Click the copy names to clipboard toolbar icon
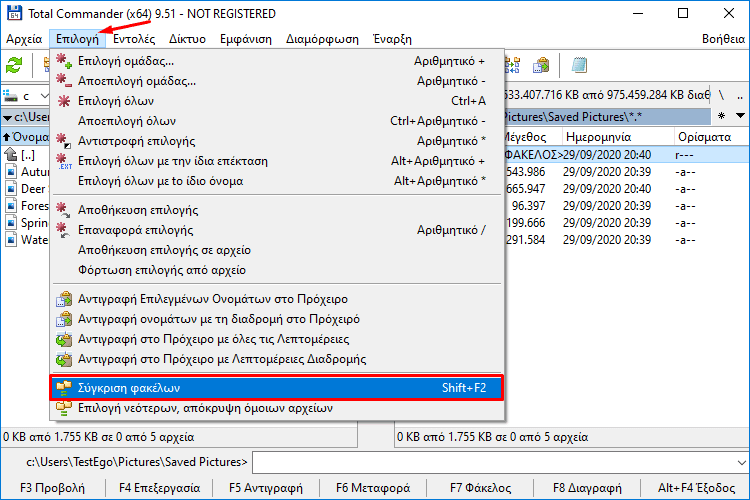The width and height of the screenshot is (750, 500). [541, 65]
